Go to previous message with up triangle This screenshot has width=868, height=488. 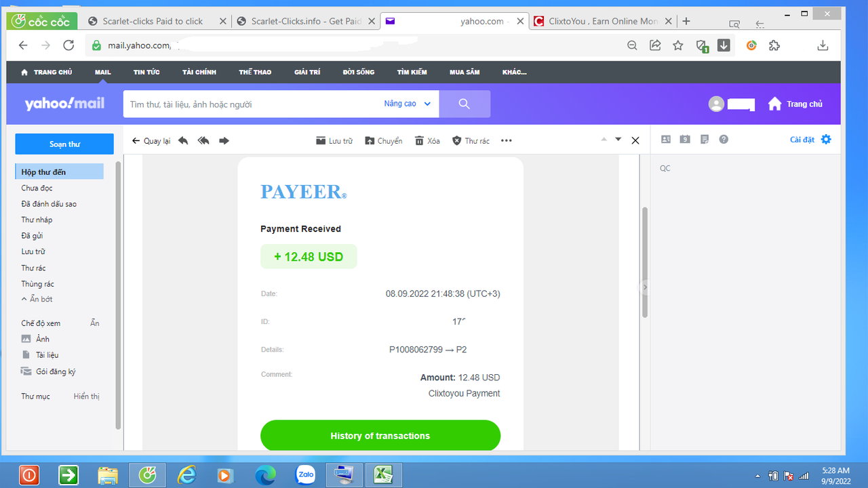click(x=602, y=139)
